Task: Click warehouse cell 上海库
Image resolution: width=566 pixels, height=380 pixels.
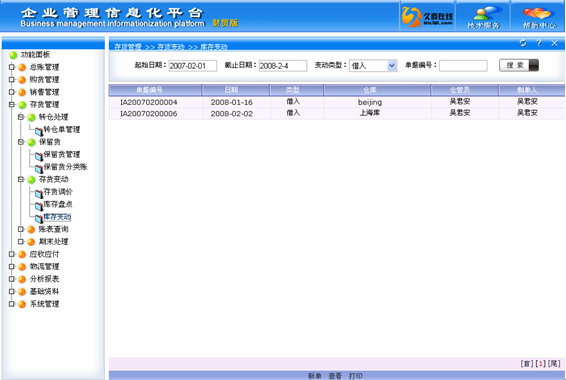Action: [370, 113]
